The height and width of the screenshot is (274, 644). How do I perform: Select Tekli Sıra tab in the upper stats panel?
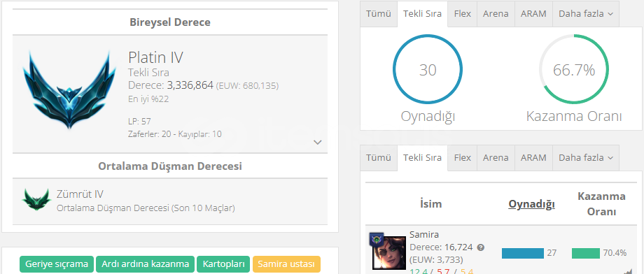click(x=422, y=13)
